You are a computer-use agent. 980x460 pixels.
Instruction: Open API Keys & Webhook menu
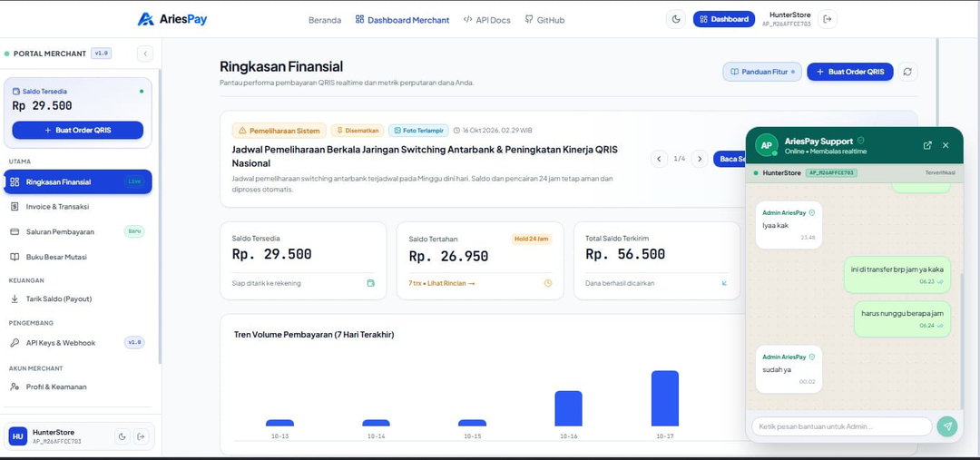pos(77,343)
